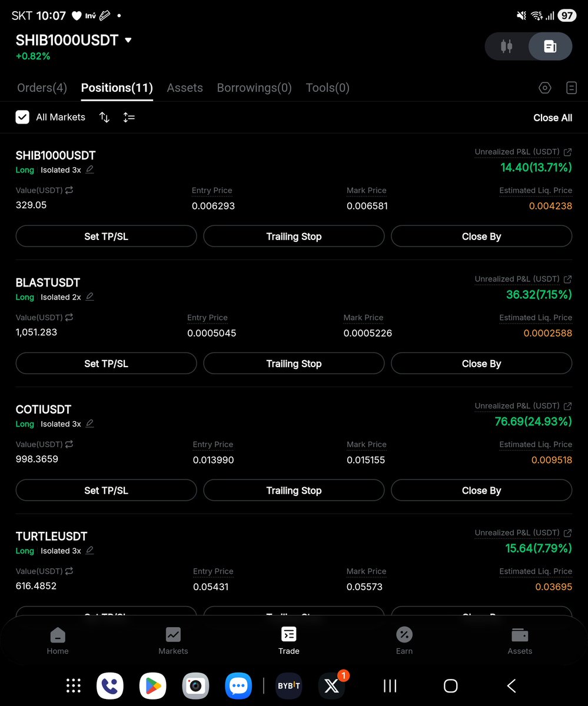Open the hexagon settings icon
The height and width of the screenshot is (706, 588).
click(x=545, y=88)
